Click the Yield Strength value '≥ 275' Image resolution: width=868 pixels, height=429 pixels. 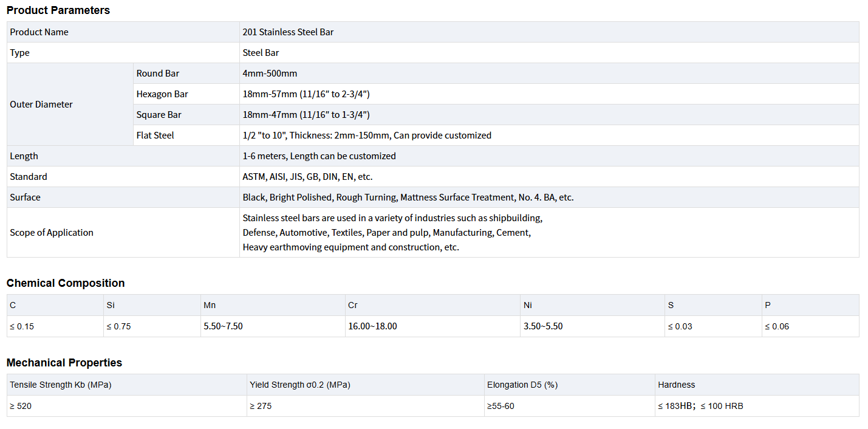click(261, 406)
